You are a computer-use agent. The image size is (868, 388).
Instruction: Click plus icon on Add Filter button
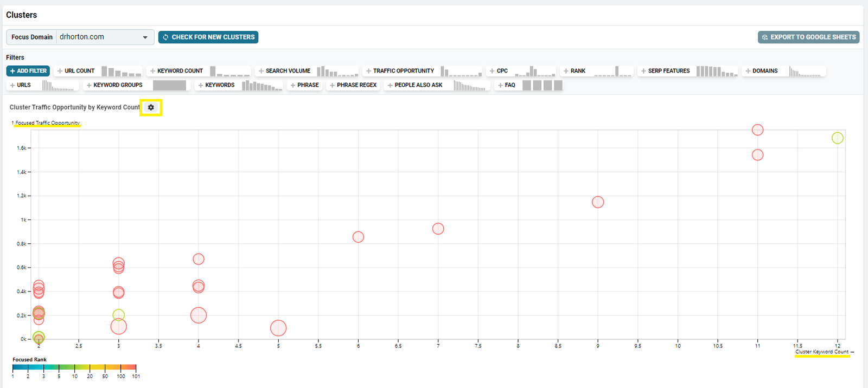(x=12, y=71)
